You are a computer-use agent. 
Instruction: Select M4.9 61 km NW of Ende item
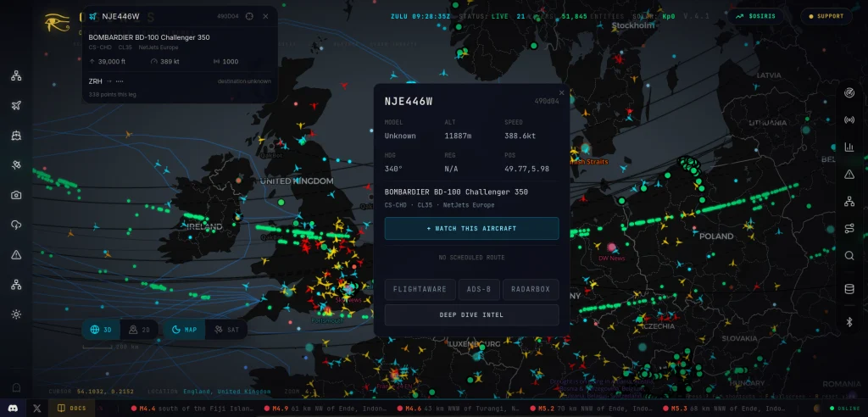click(326, 409)
